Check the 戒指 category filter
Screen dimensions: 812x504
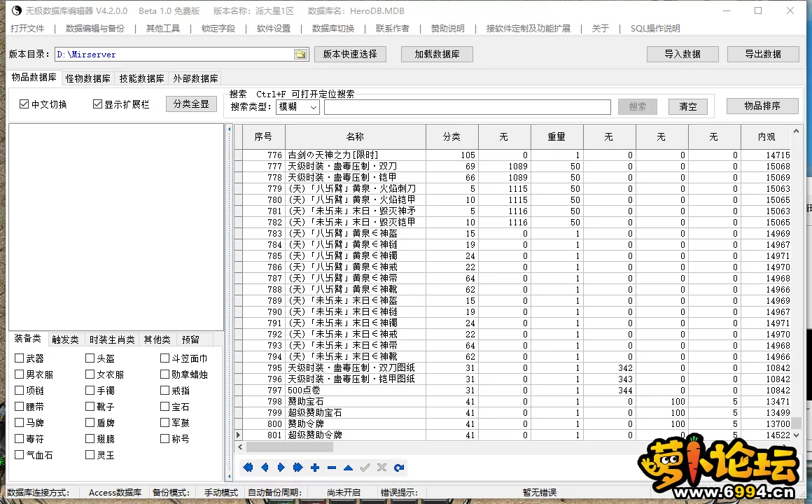pos(164,390)
